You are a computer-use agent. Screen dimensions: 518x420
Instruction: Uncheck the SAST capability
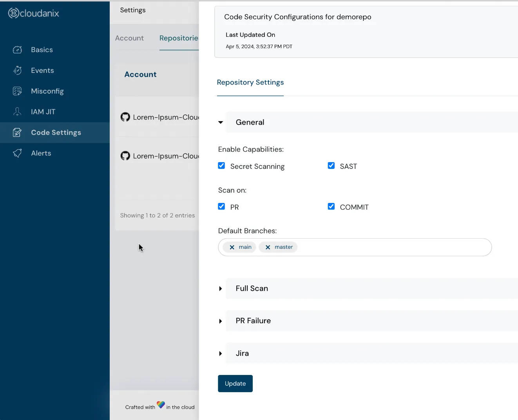(331, 165)
